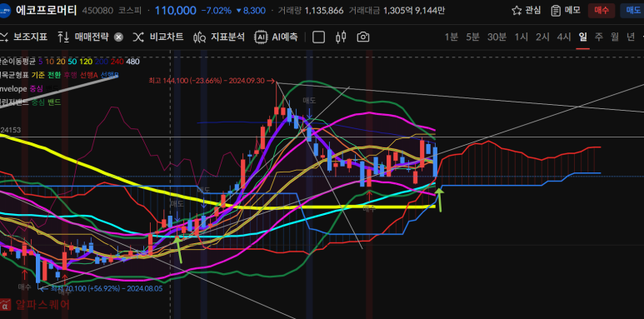
Task: Choose the 4시 timeframe
Action: pos(563,37)
